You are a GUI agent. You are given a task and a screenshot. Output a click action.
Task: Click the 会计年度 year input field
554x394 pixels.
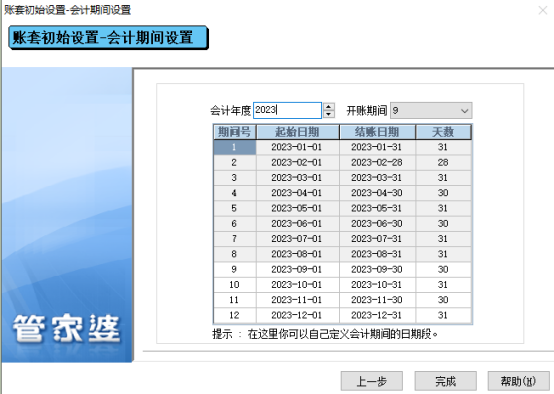287,110
